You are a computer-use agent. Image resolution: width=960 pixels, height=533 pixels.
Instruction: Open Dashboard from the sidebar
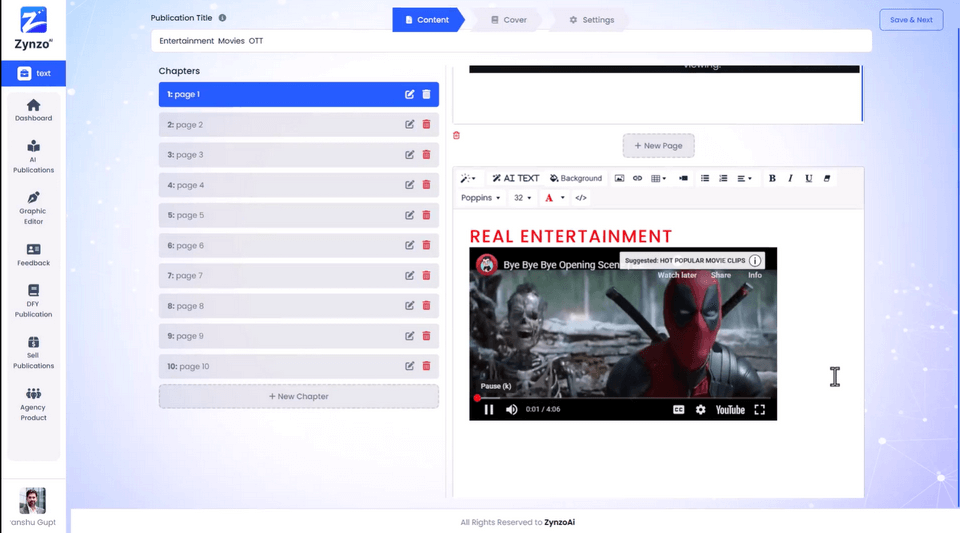pos(33,110)
